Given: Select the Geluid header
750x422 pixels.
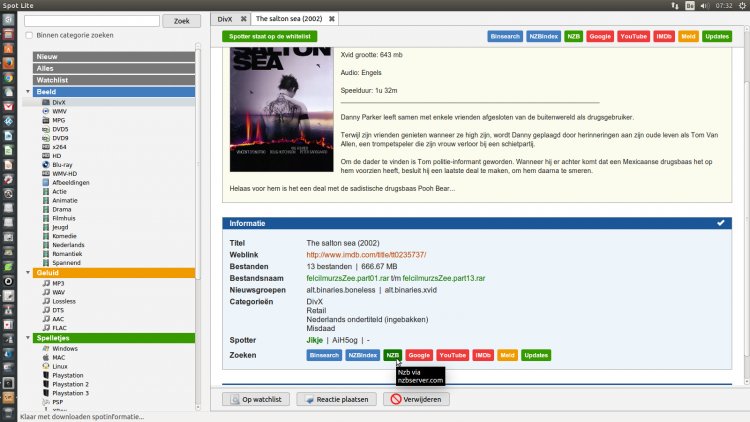Looking at the screenshot, I should coord(114,273).
